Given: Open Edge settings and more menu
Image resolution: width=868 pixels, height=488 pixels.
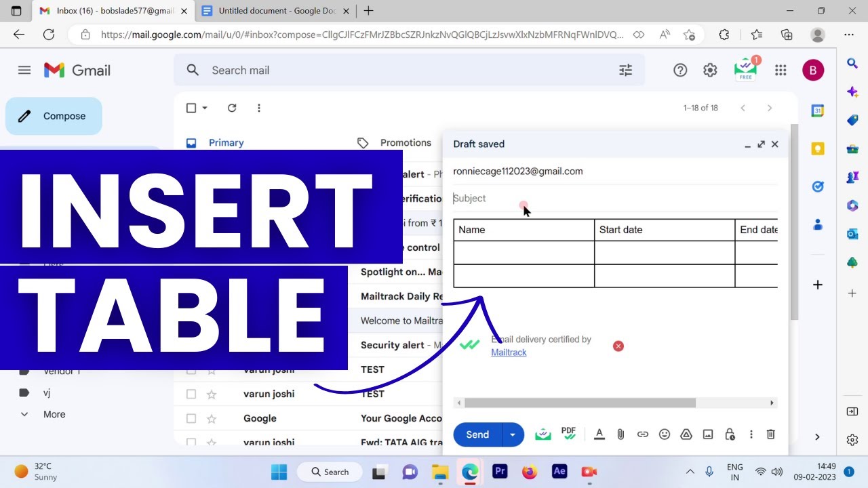Looking at the screenshot, I should coord(849,35).
